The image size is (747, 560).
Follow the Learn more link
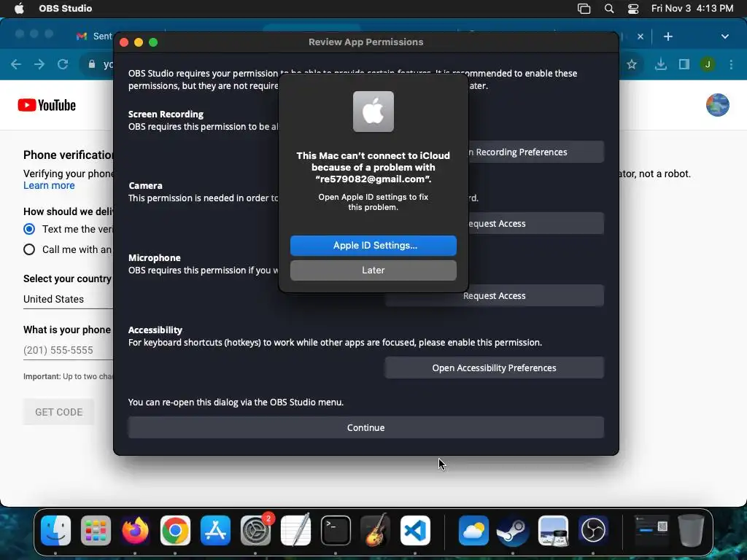tap(49, 185)
